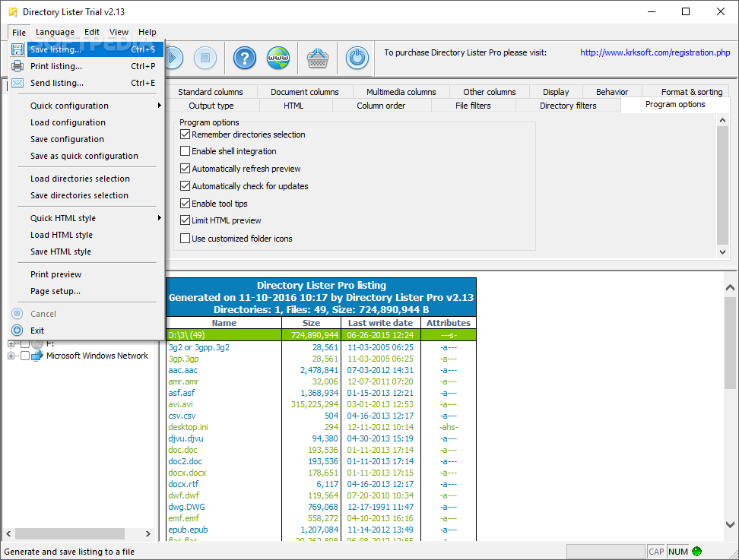Toggle Enable tool tips checkbox
This screenshot has height=560, width=739.
tap(186, 204)
